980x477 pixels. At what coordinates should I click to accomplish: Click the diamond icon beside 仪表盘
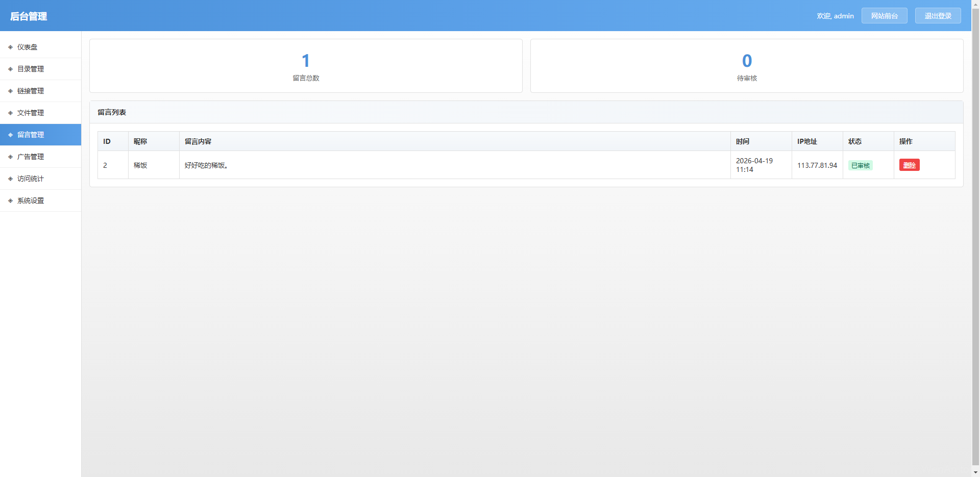(x=10, y=47)
